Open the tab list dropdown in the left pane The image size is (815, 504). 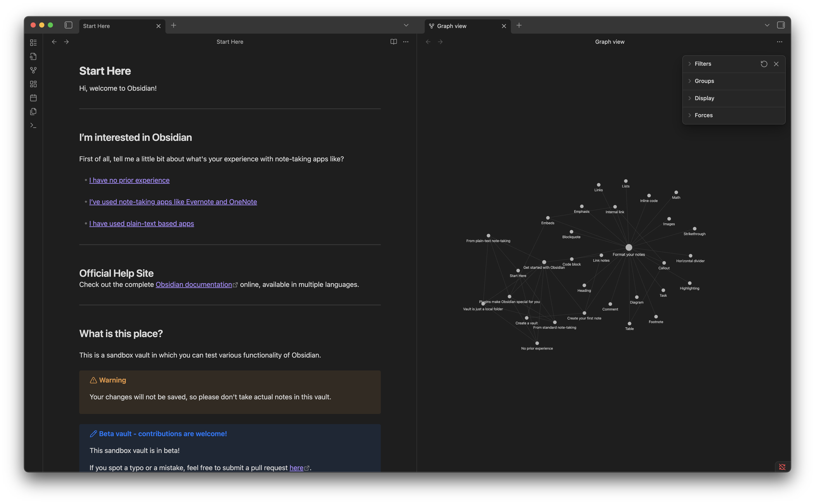(406, 25)
